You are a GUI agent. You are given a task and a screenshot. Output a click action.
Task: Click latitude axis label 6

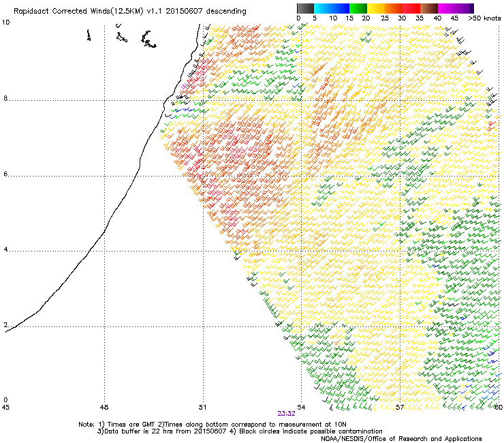pyautogui.click(x=5, y=174)
